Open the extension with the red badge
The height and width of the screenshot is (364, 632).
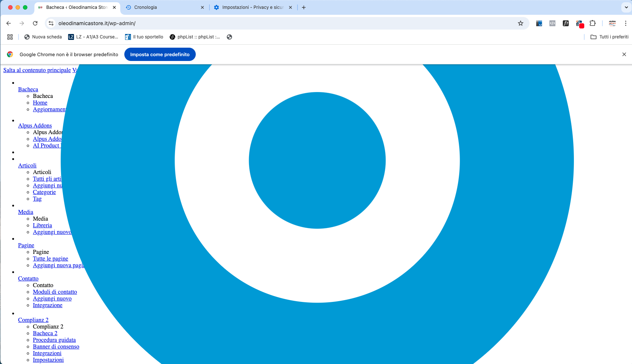(x=579, y=24)
